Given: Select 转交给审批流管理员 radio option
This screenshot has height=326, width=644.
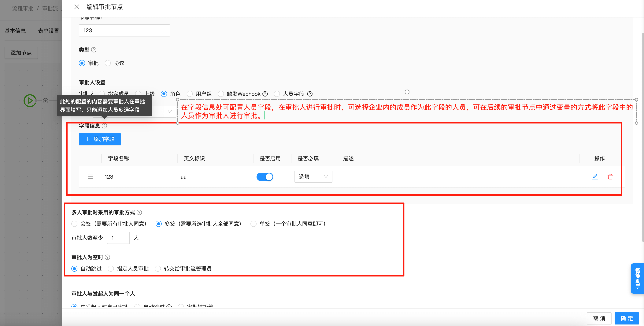Looking at the screenshot, I should tap(158, 269).
